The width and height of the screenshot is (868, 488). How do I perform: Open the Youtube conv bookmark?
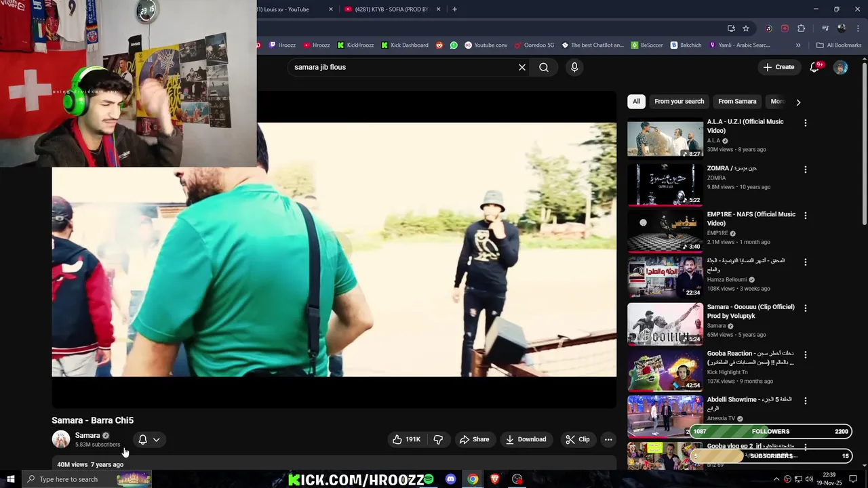[486, 45]
